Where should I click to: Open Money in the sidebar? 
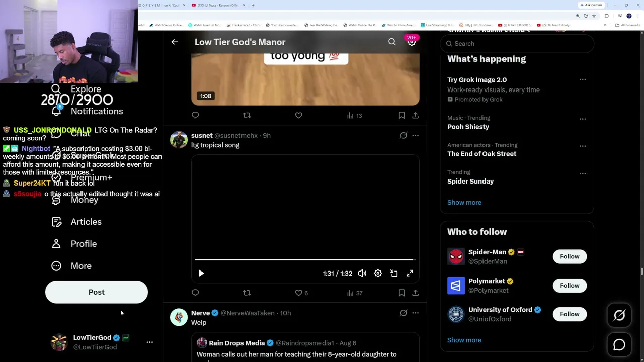click(x=75, y=200)
